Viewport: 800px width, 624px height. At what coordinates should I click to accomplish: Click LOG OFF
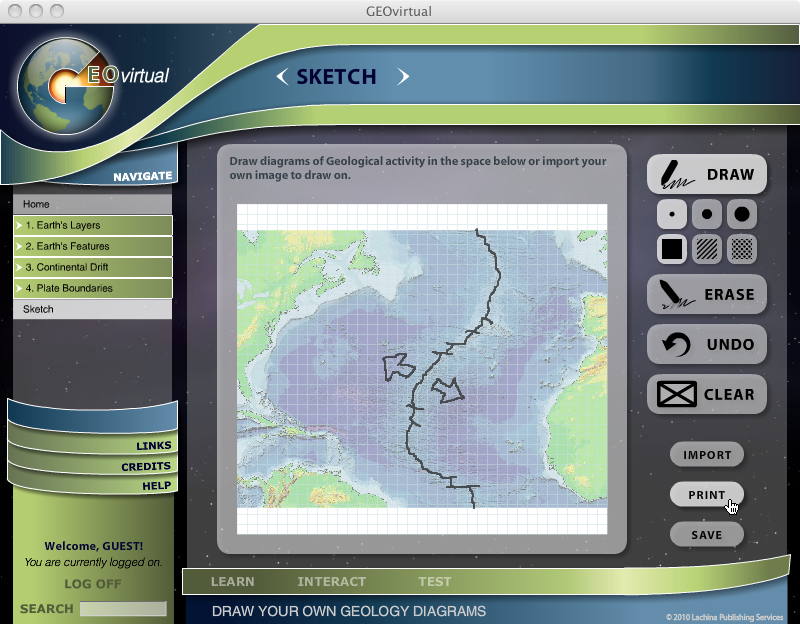[x=93, y=584]
